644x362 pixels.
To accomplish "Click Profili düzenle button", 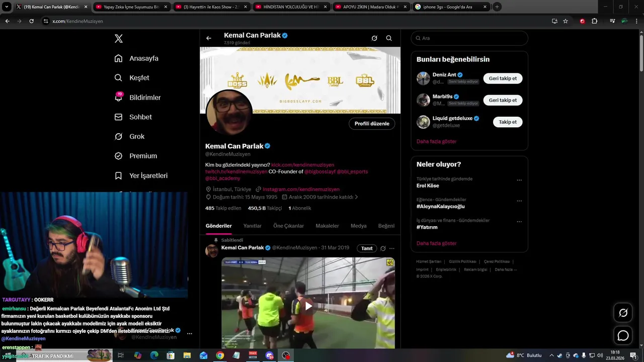I will (x=372, y=124).
